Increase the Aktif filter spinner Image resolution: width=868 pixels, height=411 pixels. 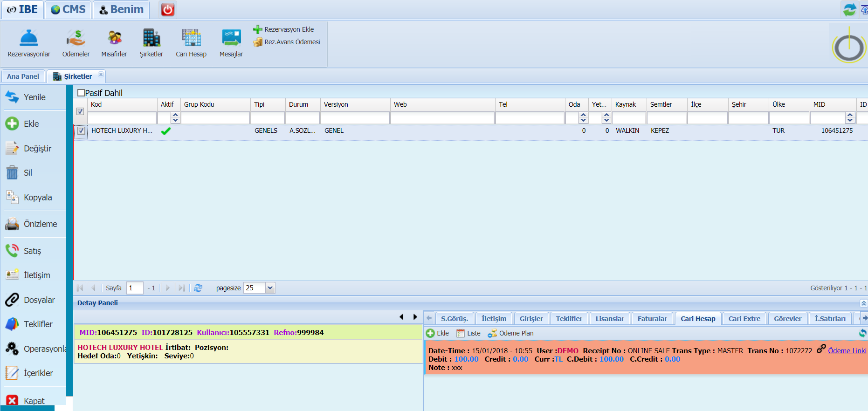(175, 115)
